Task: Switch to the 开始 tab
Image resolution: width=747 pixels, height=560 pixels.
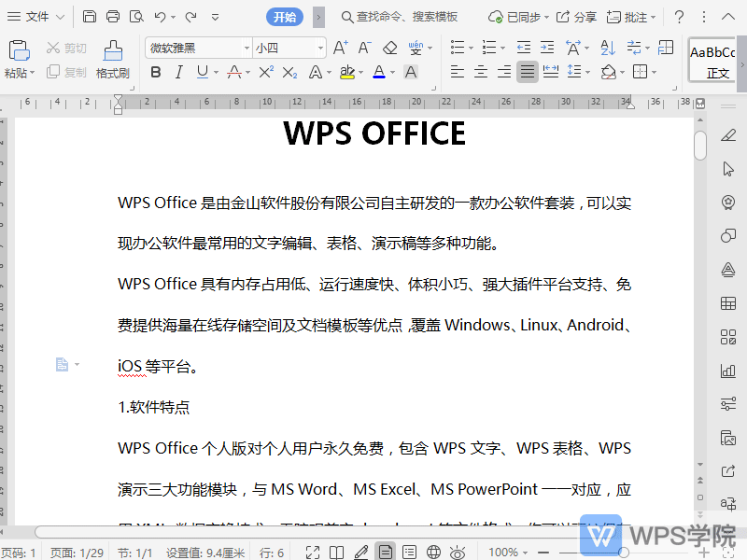Action: click(285, 17)
